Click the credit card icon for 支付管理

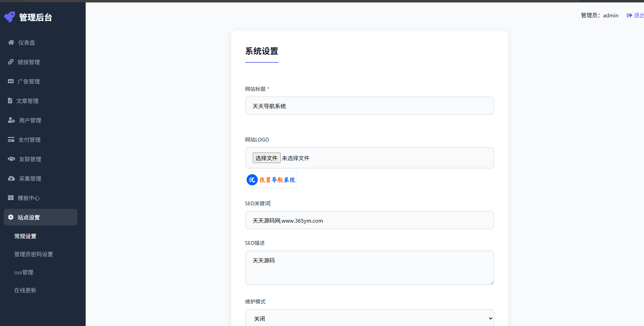11,139
